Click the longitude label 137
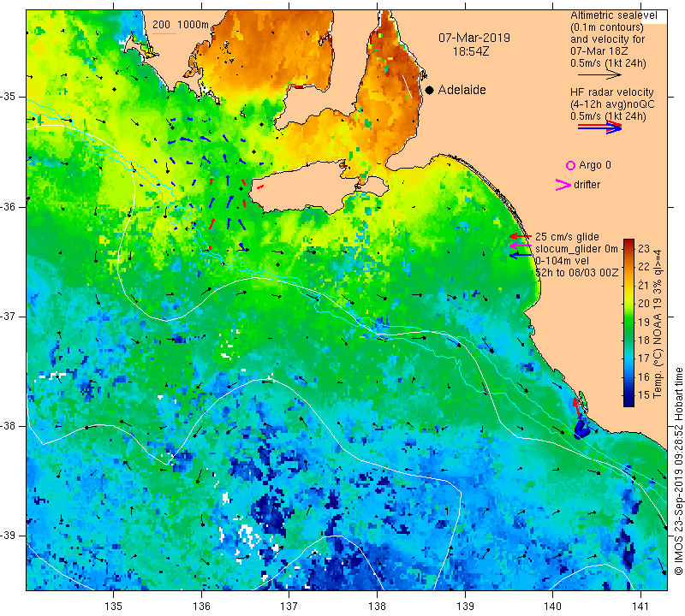Image resolution: width=685 pixels, height=616 pixels. 289,606
